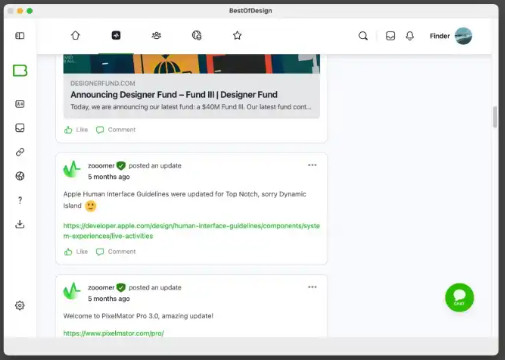Select the green sticky-note sidebar icon
The width and height of the screenshot is (505, 360).
point(20,71)
